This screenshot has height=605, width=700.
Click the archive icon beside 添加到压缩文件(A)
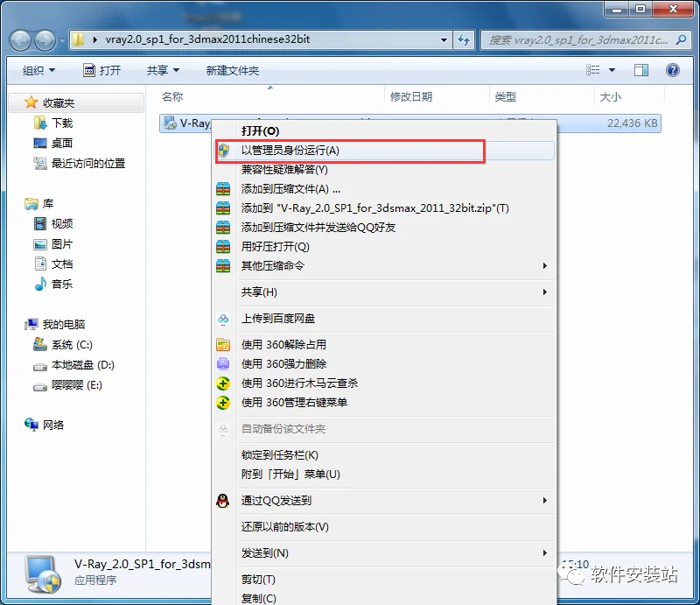coord(223,189)
